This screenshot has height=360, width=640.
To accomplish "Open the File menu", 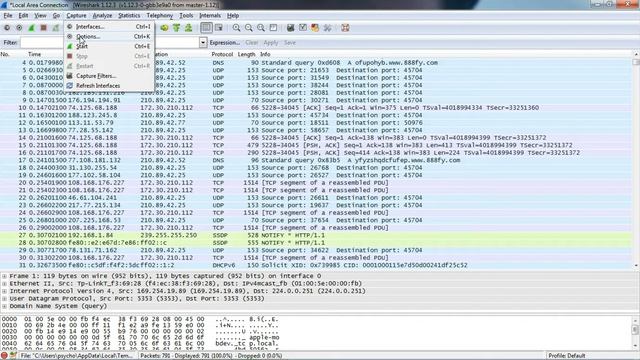I will click(x=8, y=16).
